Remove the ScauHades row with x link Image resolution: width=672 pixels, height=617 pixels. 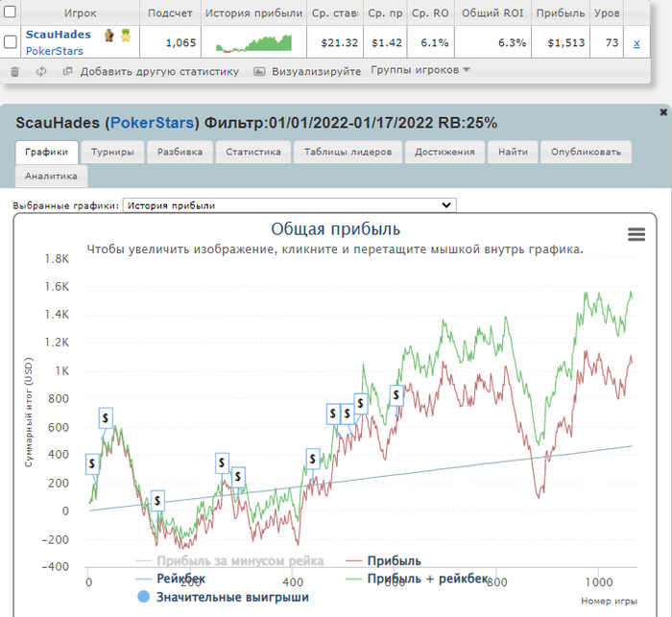[636, 42]
